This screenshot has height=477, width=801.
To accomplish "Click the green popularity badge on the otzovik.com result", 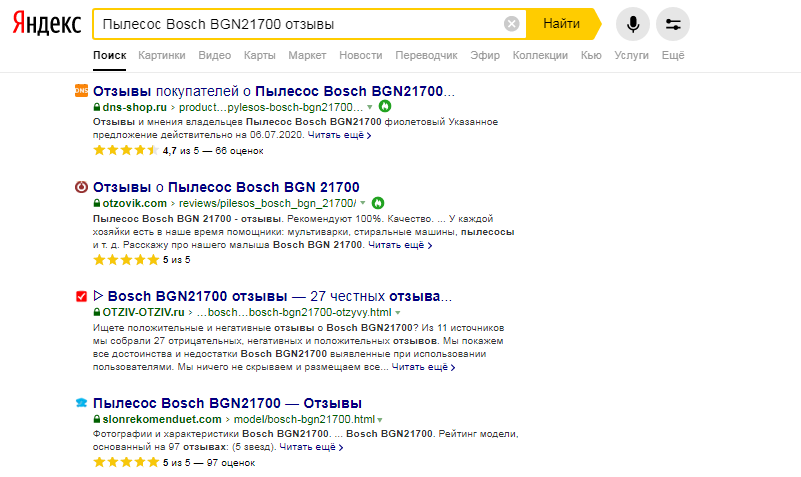I will pyautogui.click(x=378, y=203).
